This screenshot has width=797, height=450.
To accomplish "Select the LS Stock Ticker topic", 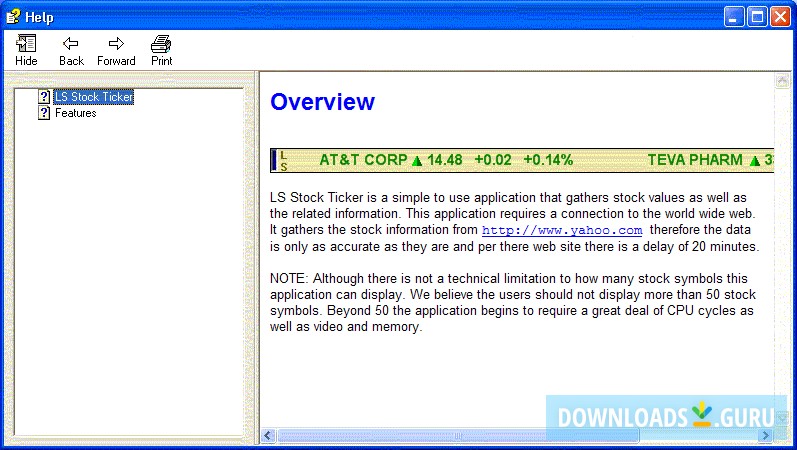I will point(94,97).
